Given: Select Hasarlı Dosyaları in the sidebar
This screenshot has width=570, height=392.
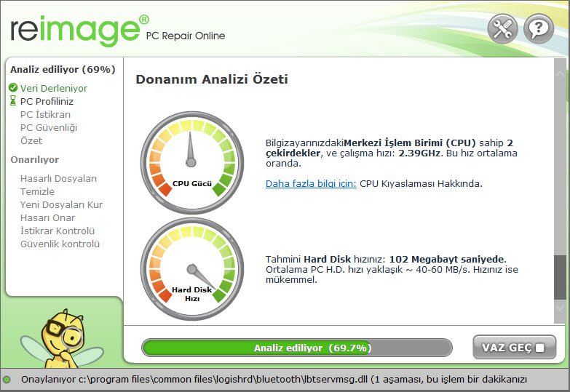Looking at the screenshot, I should point(58,178).
